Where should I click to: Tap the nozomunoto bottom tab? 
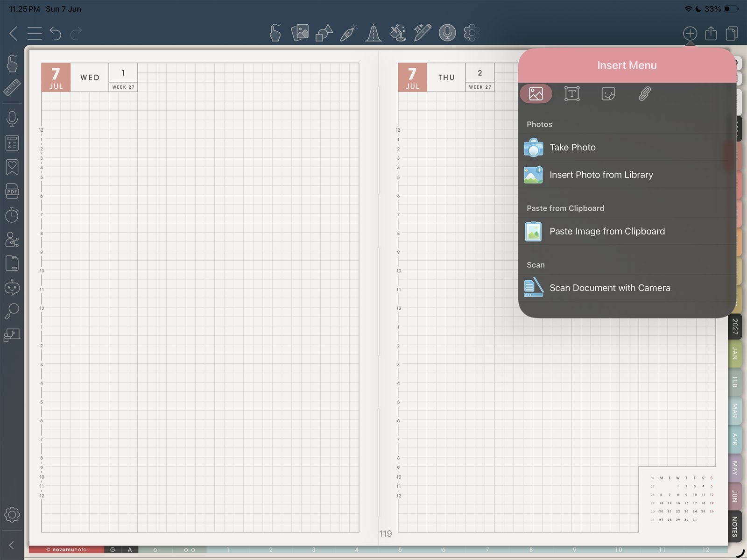[x=66, y=550]
